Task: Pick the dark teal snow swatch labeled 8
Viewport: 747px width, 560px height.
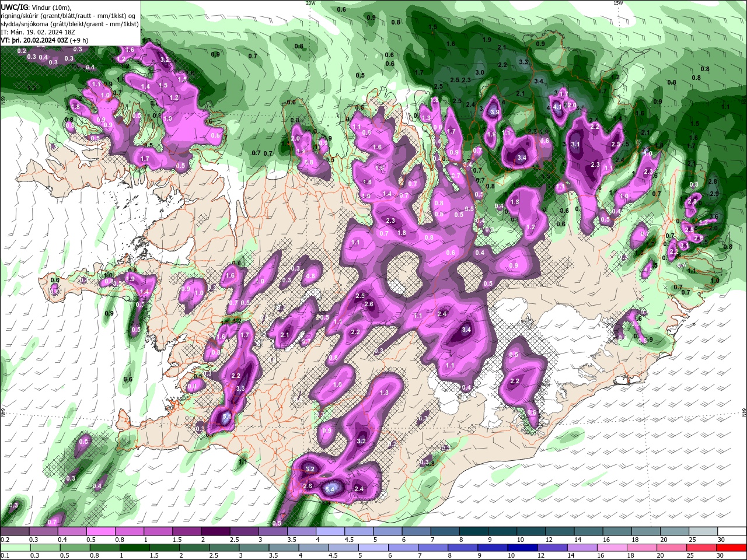Action: point(474,531)
